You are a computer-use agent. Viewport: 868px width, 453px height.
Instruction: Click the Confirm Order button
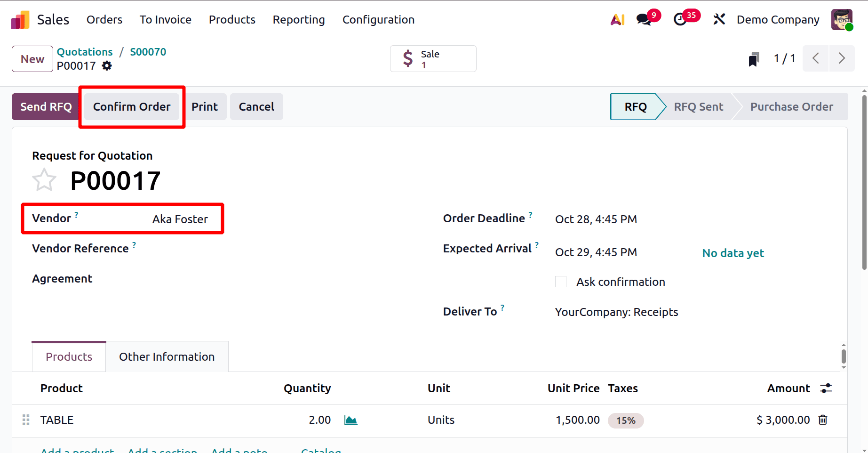coord(132,106)
